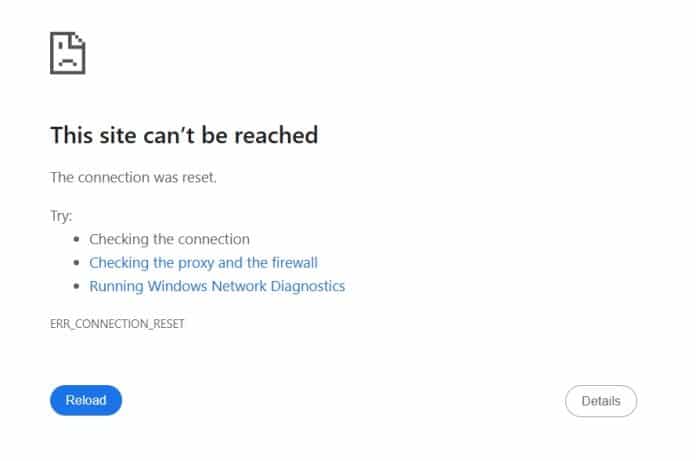Click the bullet beside the proxy and firewall link

pyautogui.click(x=76, y=263)
